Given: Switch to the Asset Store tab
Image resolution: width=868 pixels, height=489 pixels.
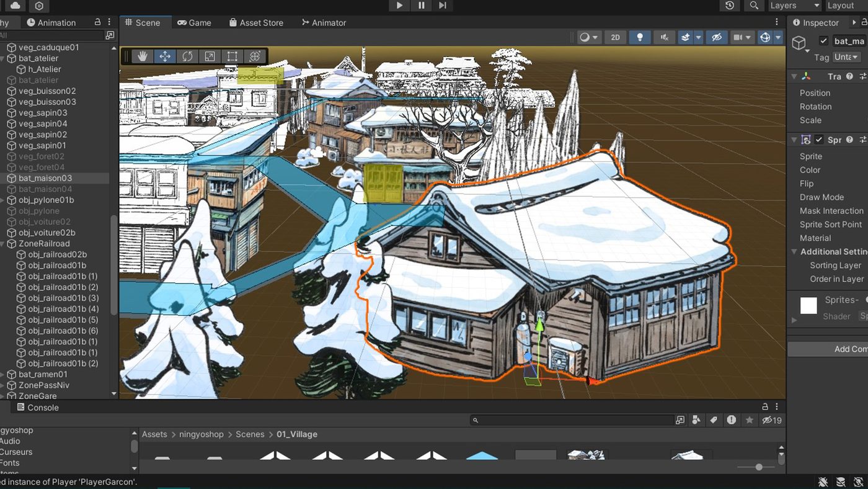Looking at the screenshot, I should (256, 22).
